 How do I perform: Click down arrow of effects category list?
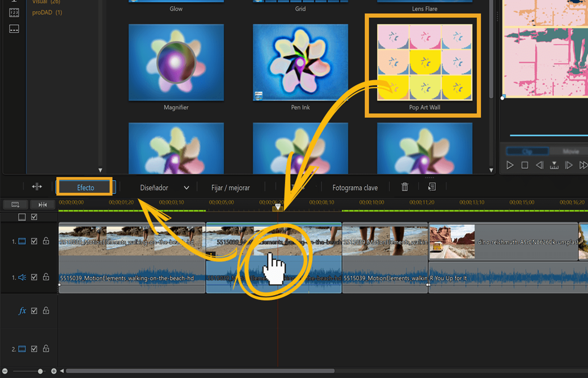(x=100, y=170)
